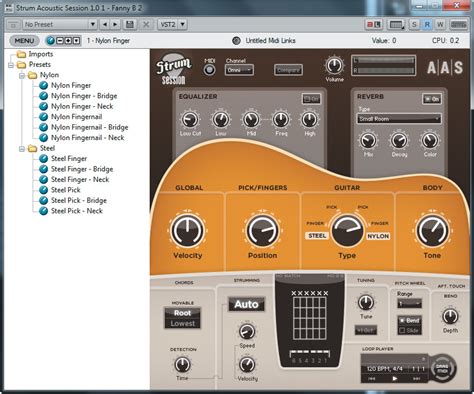Collapse the Steel folder
Screen dimensions: 474x394
22,148
